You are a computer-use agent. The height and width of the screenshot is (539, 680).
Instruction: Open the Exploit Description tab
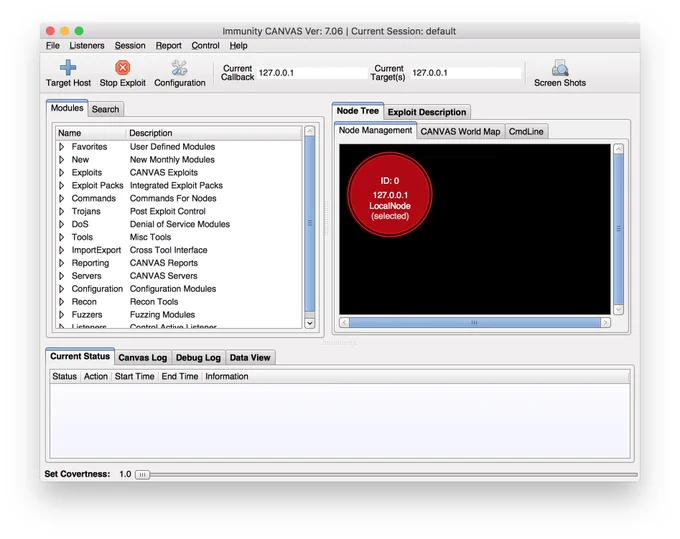427,112
